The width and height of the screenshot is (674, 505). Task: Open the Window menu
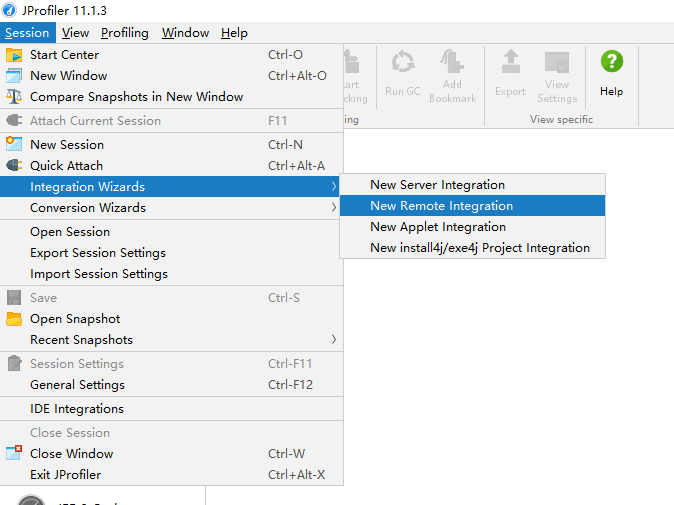[x=185, y=33]
